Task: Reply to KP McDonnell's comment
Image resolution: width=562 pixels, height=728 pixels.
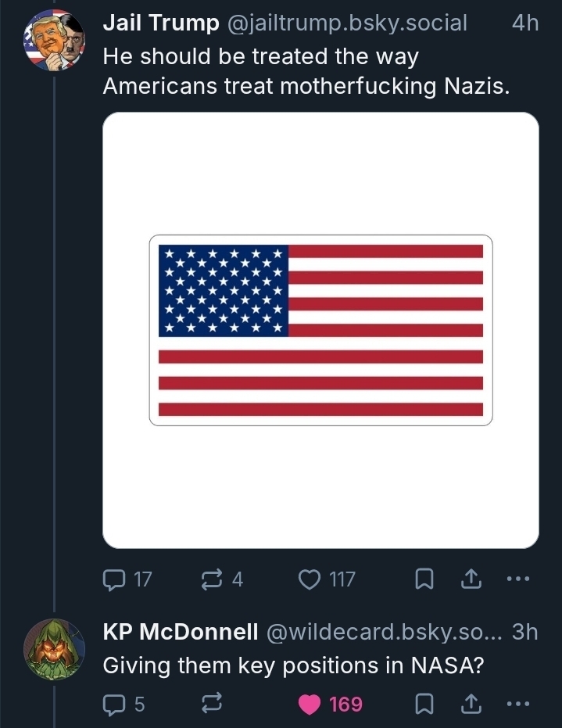Action: tap(114, 705)
